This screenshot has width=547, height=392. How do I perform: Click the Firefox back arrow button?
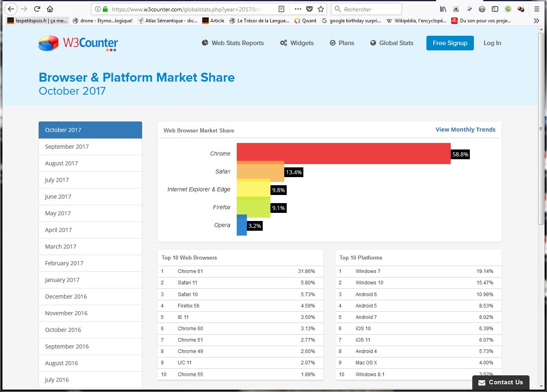tap(11, 9)
